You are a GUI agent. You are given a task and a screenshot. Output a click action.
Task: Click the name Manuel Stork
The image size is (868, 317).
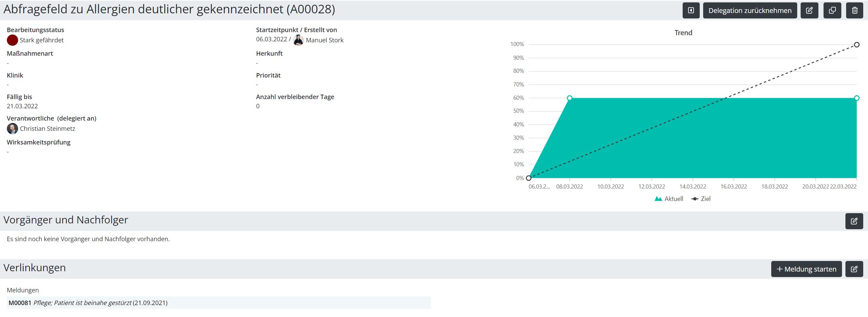(x=325, y=40)
